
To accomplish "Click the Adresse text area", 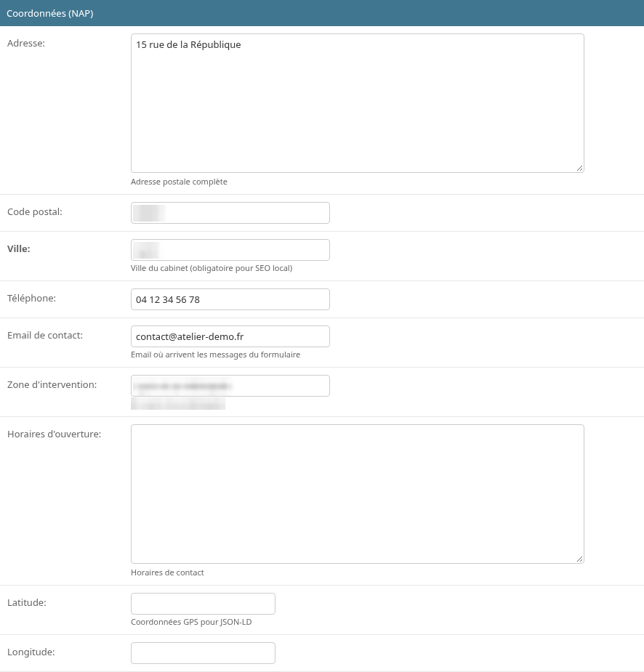I will pyautogui.click(x=357, y=103).
